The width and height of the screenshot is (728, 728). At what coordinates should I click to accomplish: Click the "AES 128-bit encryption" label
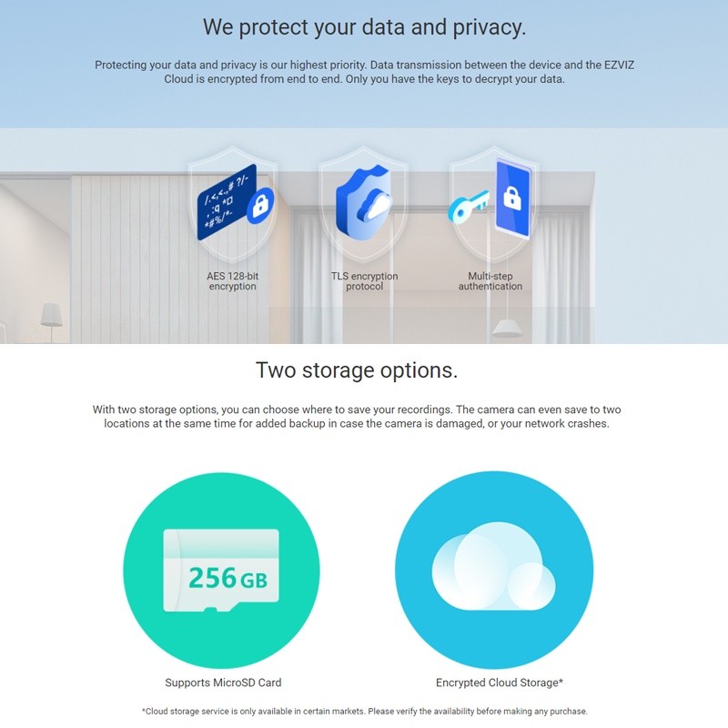tap(232, 281)
